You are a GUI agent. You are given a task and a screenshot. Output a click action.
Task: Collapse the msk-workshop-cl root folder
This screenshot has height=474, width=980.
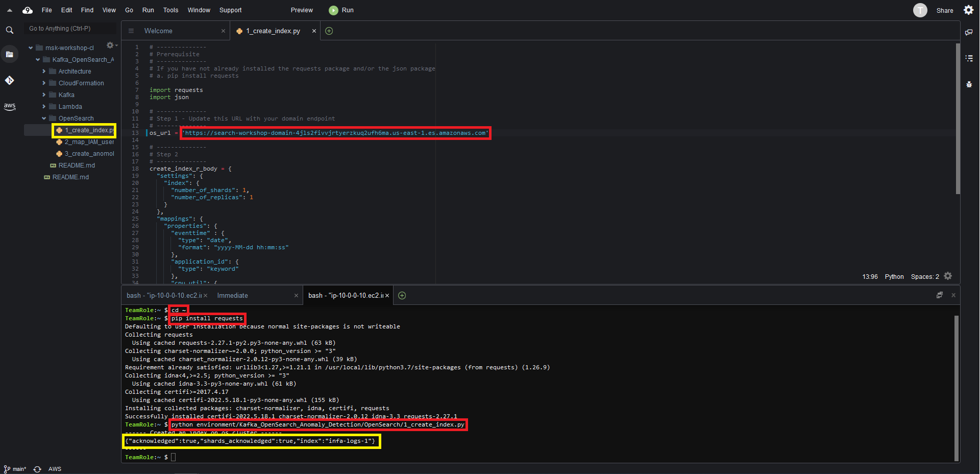pyautogui.click(x=31, y=48)
